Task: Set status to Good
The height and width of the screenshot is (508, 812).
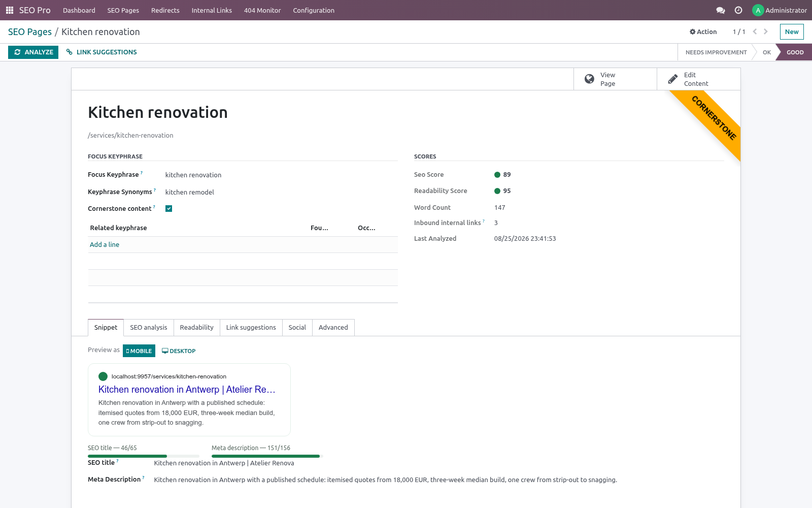Action: coord(795,52)
